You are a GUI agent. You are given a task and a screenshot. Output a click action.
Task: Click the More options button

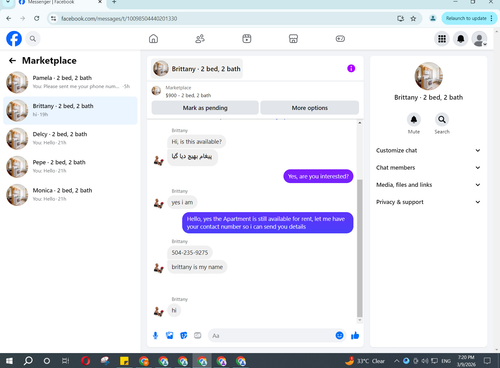pos(310,108)
